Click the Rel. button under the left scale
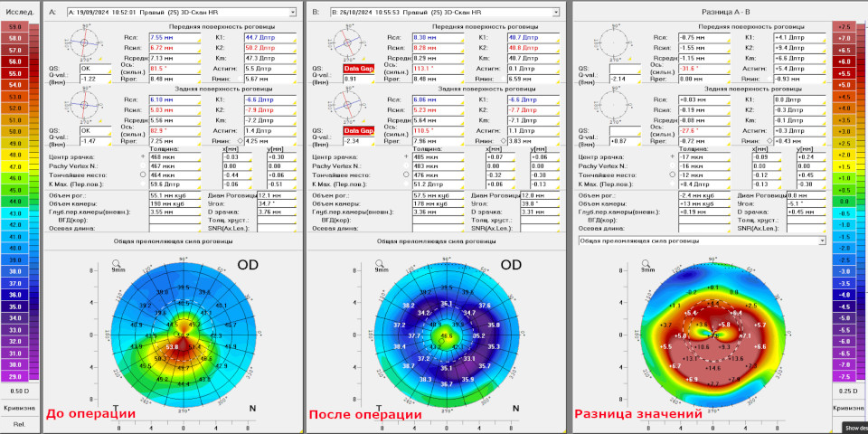Viewport: 868px width, 434px height. tap(21, 425)
